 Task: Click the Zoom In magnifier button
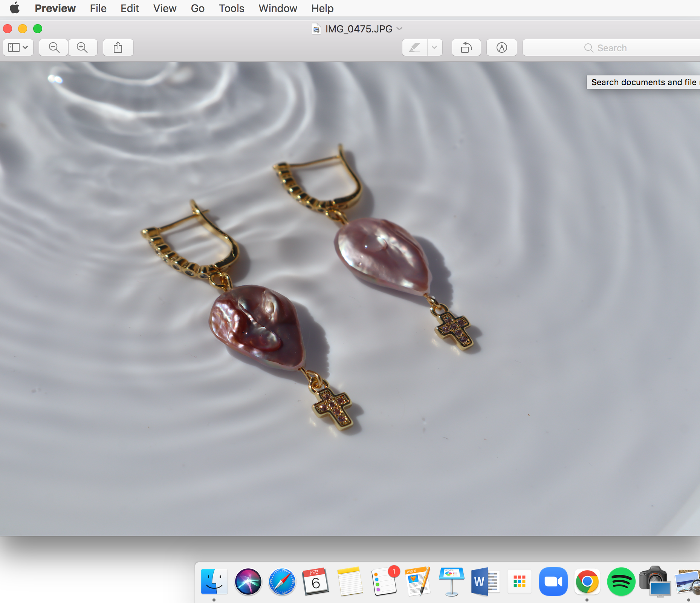click(x=82, y=47)
